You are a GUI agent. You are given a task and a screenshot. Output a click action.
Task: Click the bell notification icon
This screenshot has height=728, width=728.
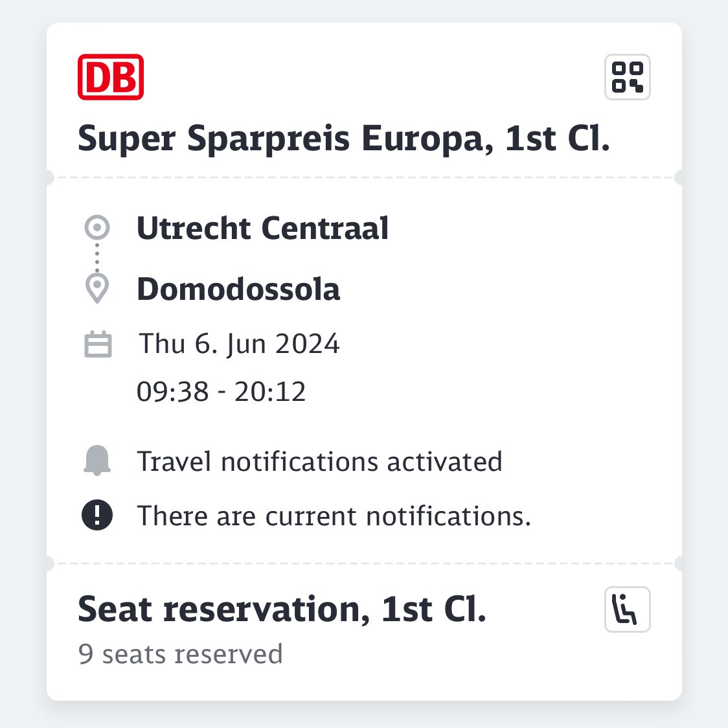97,461
